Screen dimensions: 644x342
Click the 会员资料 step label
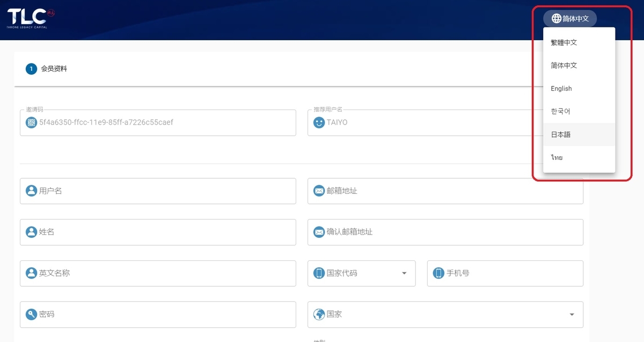tap(54, 69)
